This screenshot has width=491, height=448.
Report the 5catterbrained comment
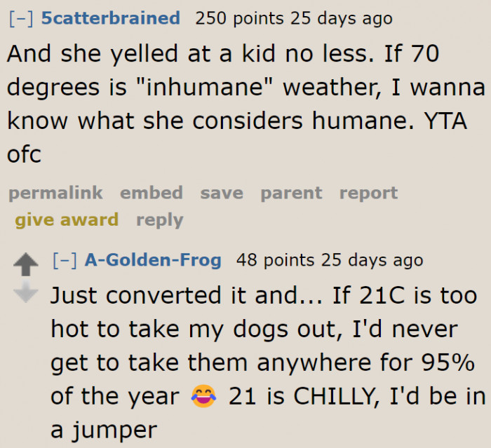click(368, 193)
